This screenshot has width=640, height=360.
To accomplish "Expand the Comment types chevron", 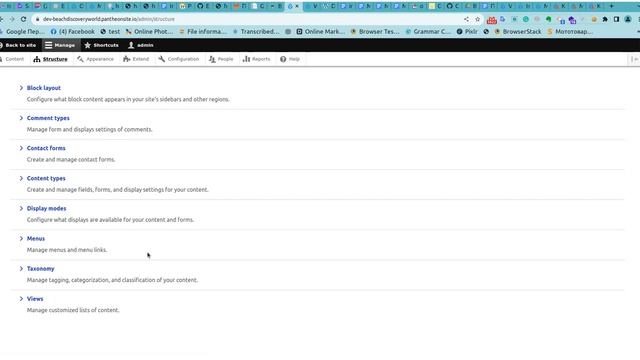I will (x=21, y=118).
